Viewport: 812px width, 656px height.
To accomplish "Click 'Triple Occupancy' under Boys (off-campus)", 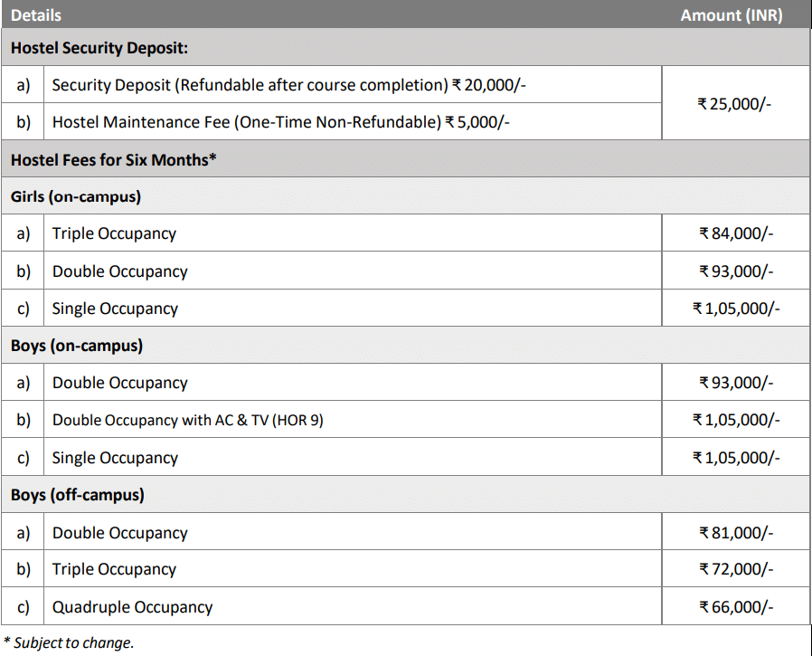I will coord(114,569).
